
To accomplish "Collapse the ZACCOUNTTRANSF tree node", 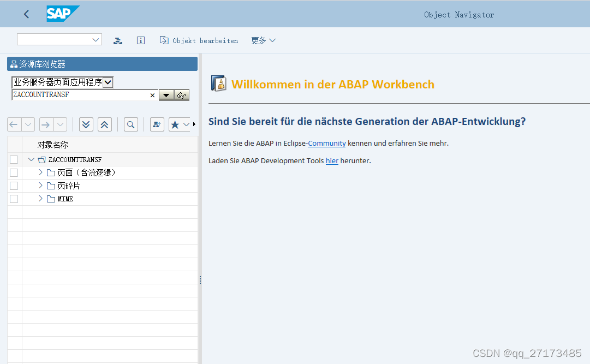I will coord(31,159).
